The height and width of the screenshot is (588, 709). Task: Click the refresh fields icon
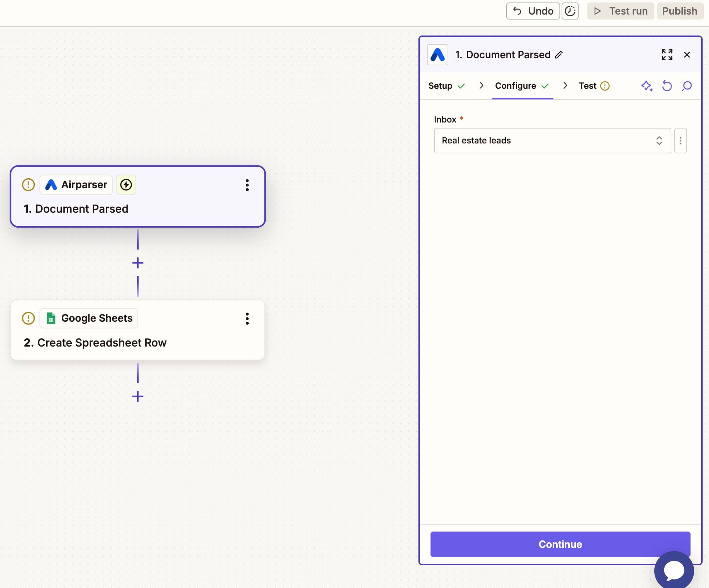[667, 86]
